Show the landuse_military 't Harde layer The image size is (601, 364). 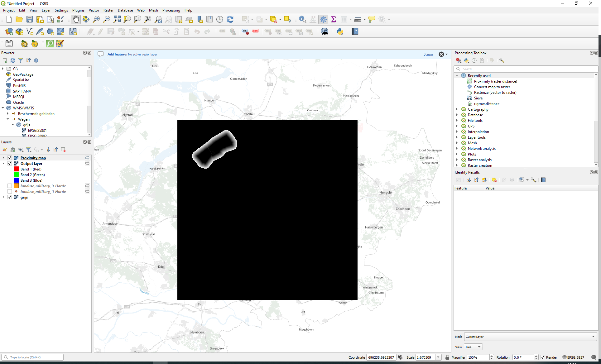coord(10,186)
